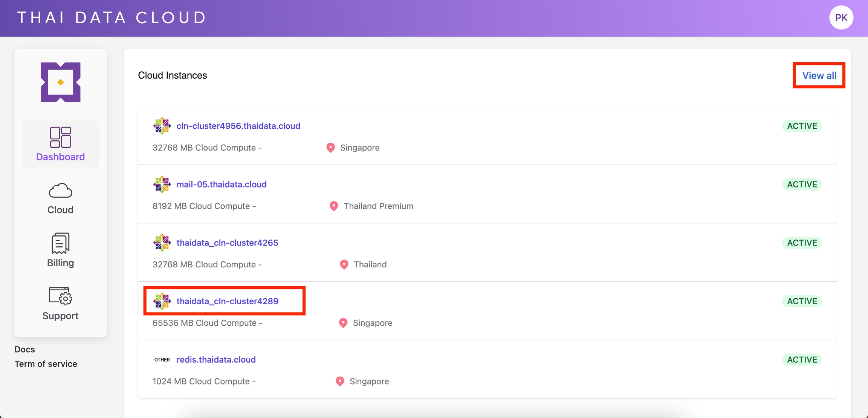Open mail-05.thaidata.cloud instance link
The height and width of the screenshot is (418, 868).
point(221,184)
